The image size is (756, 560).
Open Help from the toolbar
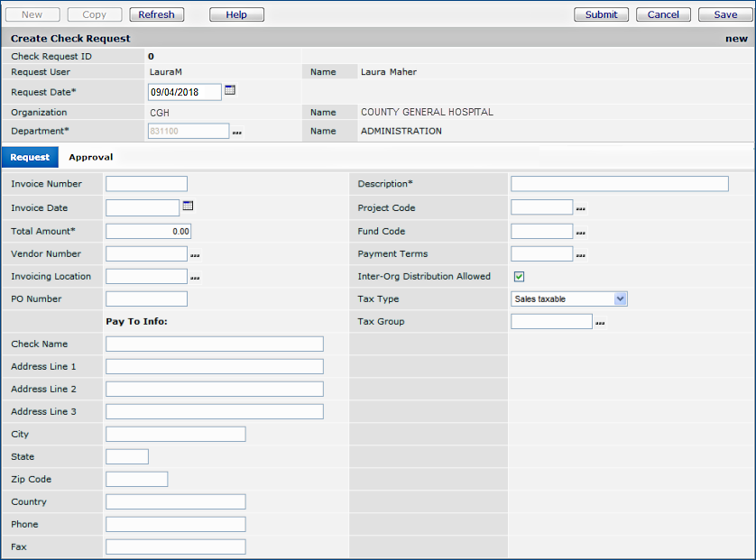(x=236, y=14)
